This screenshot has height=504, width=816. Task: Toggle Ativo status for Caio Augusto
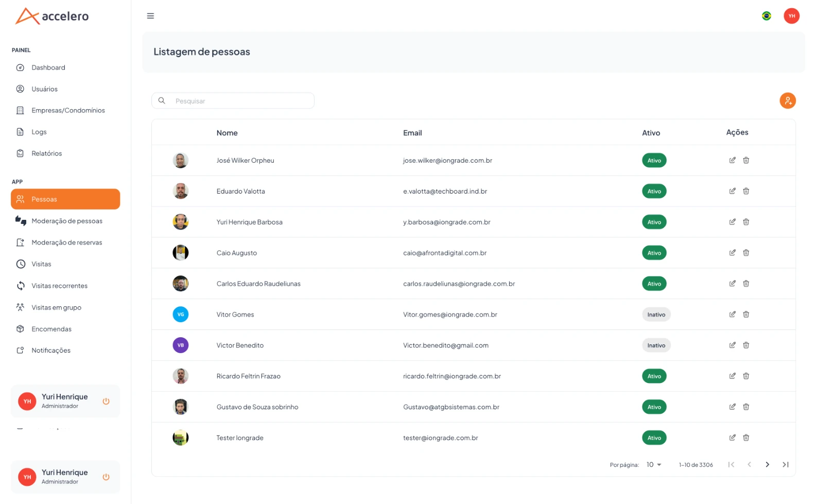click(654, 253)
